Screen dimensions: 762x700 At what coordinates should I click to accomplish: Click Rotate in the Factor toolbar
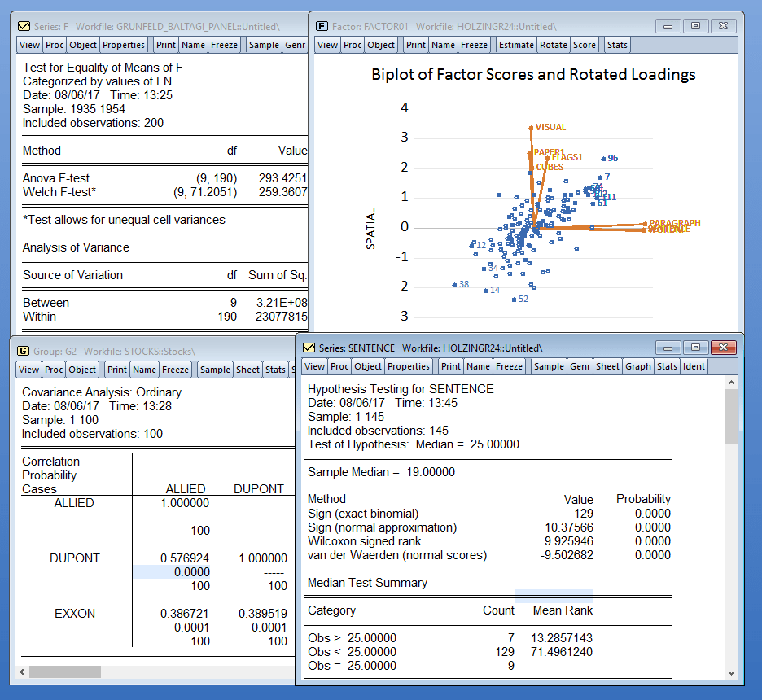point(554,45)
